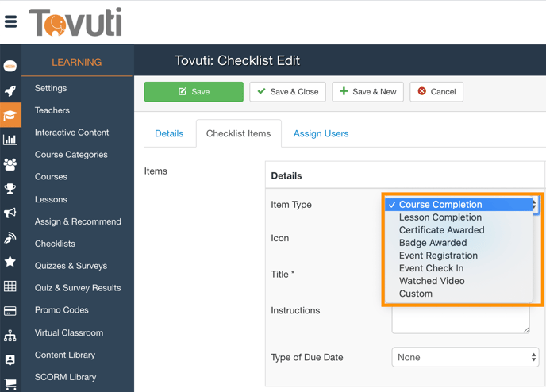
Task: Click the rocket icon in sidebar
Action: pyautogui.click(x=10, y=91)
